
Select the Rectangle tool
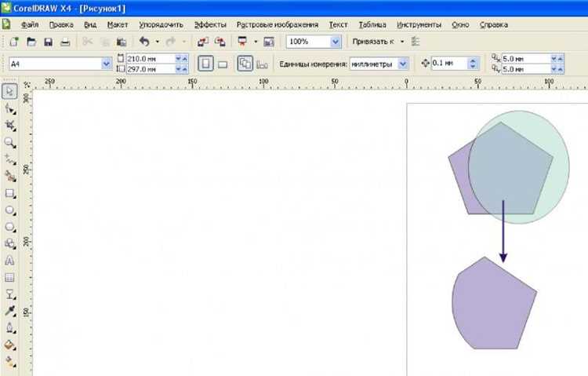[x=9, y=193]
